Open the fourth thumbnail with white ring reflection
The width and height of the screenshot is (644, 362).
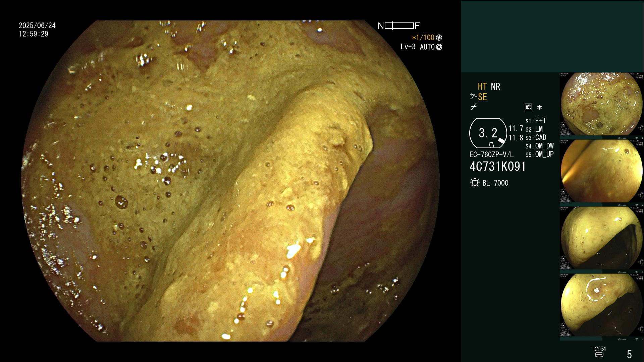click(x=601, y=305)
